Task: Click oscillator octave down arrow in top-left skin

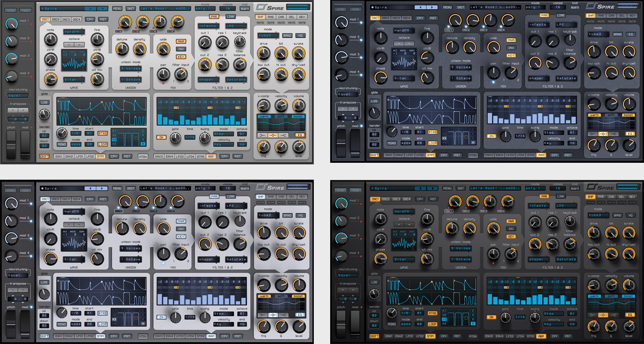Action: (x=69, y=45)
